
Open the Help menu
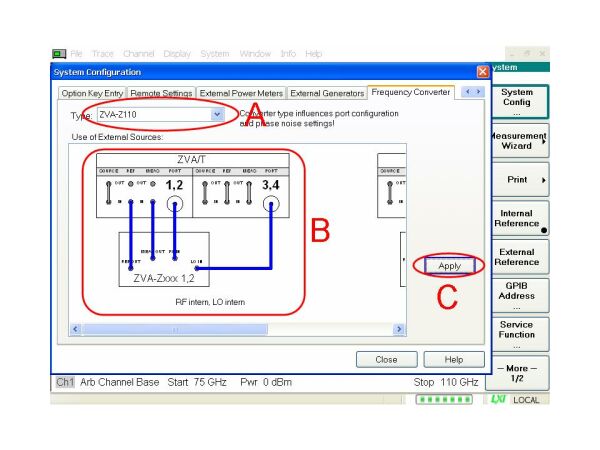point(313,54)
